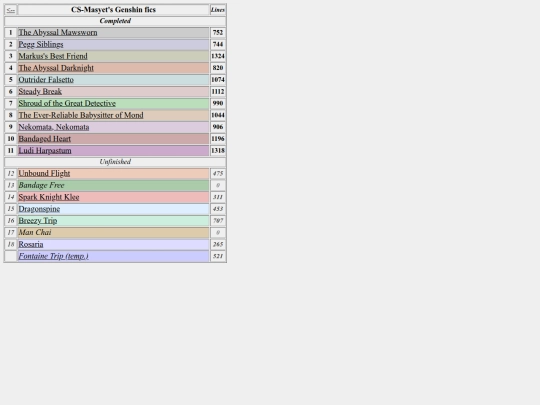540x405 pixels.
Task: Open The Ever-Reliable Babysitter of Mond
Action: pos(81,115)
